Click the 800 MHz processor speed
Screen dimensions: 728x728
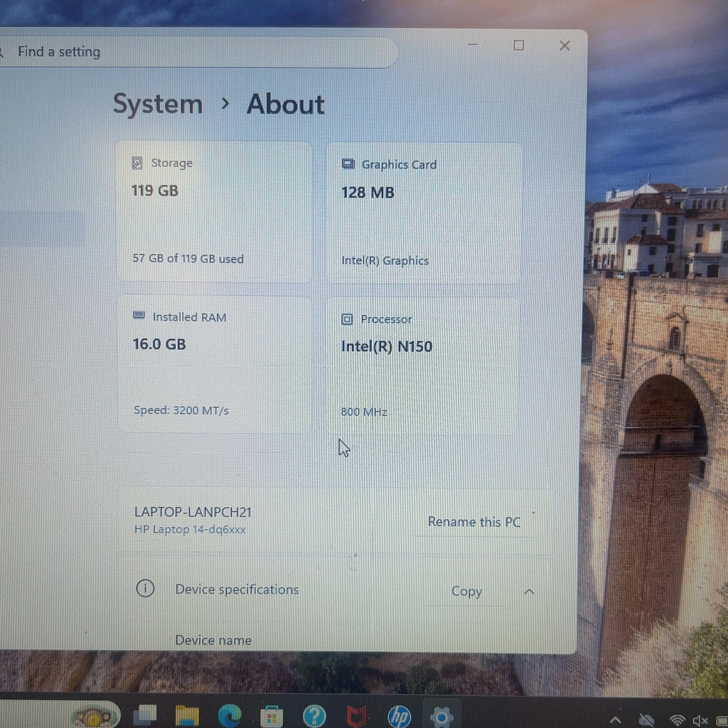pyautogui.click(x=364, y=412)
